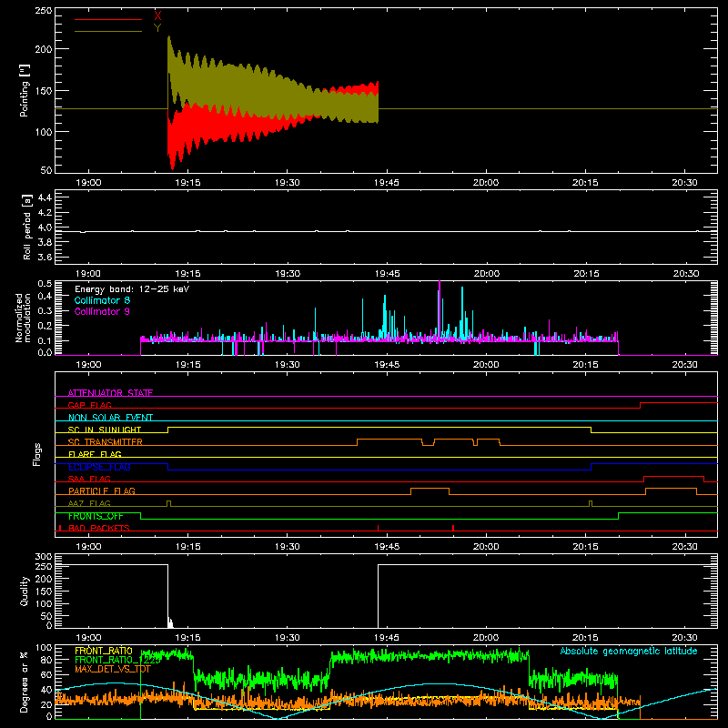
Task: Click the '250' tick on Pointing axis
Action: [43, 11]
